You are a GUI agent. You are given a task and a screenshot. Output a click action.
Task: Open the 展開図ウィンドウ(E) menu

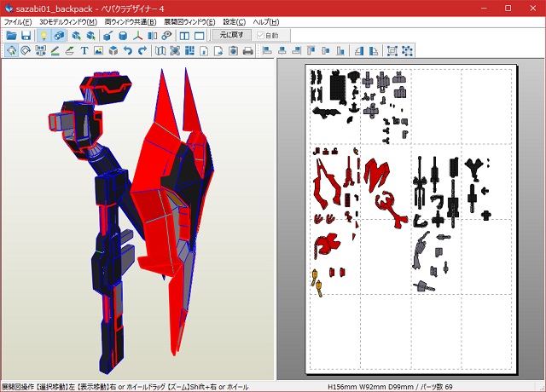[189, 22]
